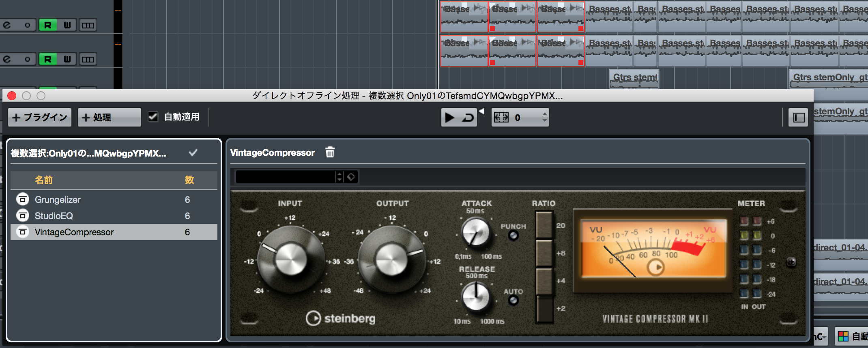Image resolution: width=868 pixels, height=348 pixels.
Task: Select ratio 2 button
Action: pos(544,309)
